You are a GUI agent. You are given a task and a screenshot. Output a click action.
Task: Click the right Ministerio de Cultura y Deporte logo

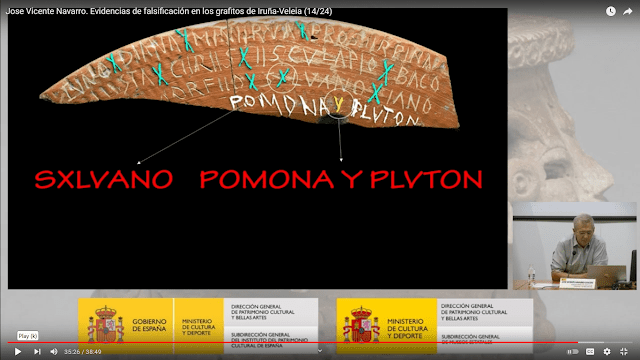click(387, 326)
